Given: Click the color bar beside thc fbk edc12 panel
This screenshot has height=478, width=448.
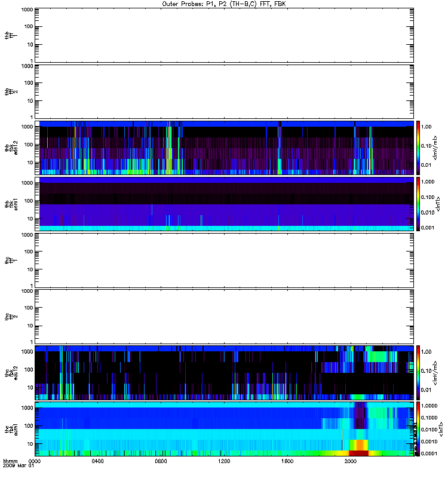Looking at the screenshot, I should 418,373.
